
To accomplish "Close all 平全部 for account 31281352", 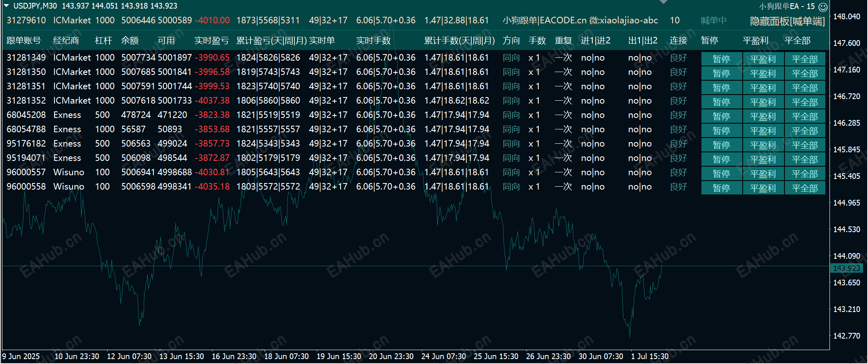I will tap(805, 102).
